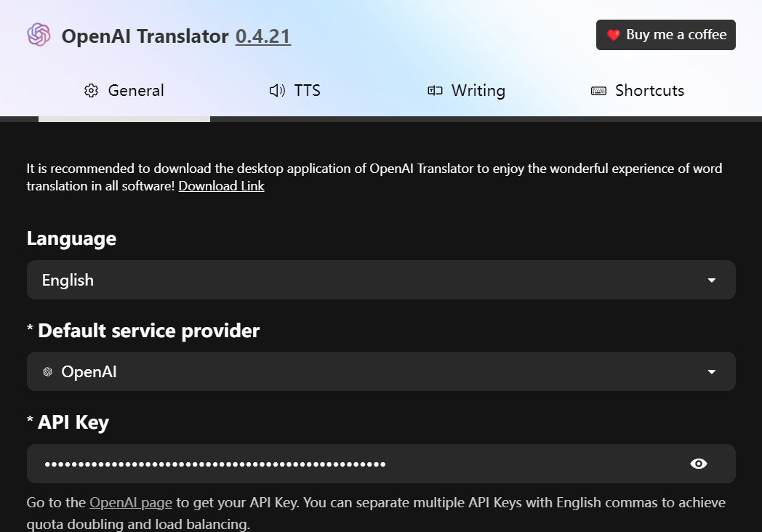The width and height of the screenshot is (762, 532).
Task: Click the red heart icon
Action: point(613,35)
